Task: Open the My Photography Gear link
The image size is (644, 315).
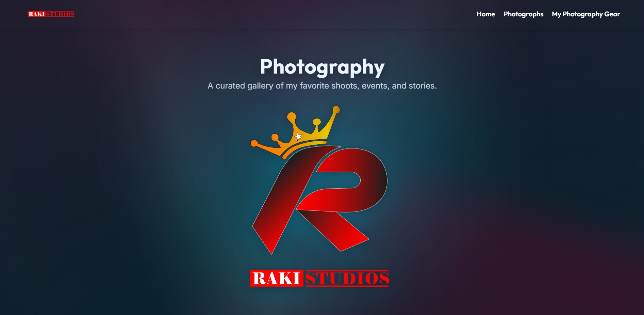Action: click(x=585, y=14)
